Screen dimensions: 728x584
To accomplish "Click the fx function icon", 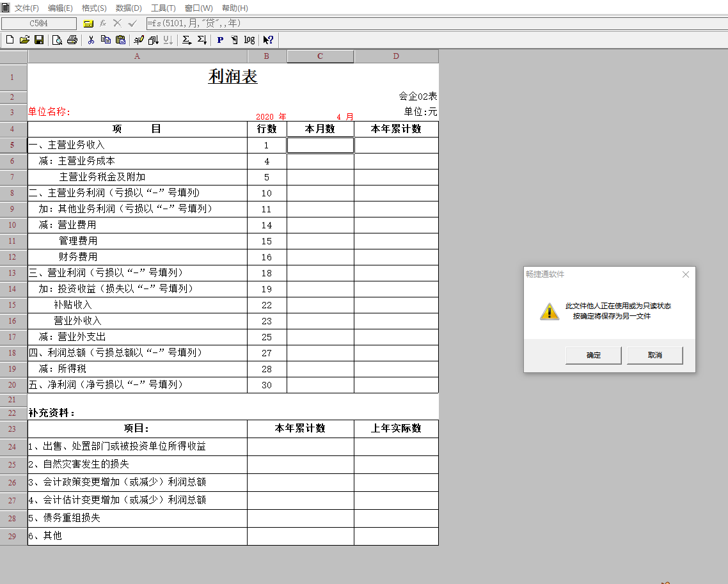I will (103, 23).
